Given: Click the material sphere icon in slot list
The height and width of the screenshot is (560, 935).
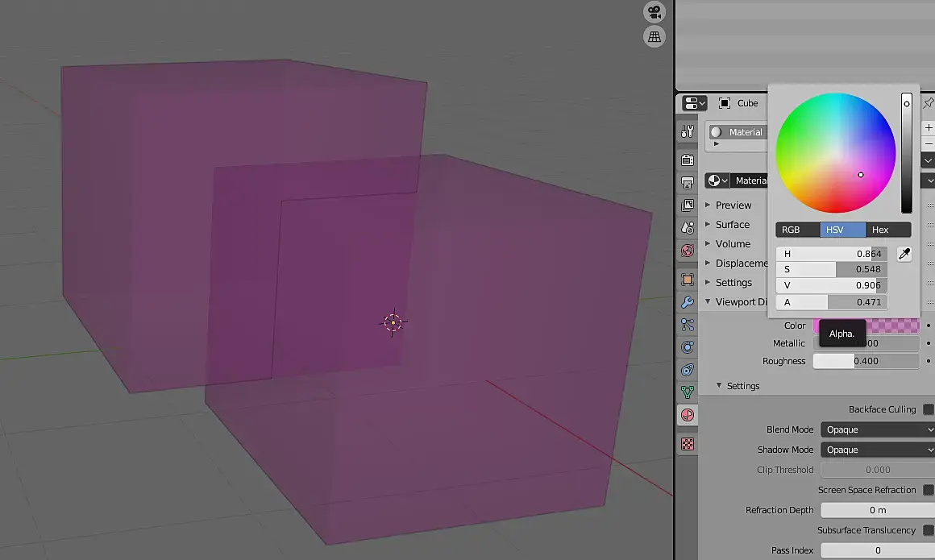Looking at the screenshot, I should pyautogui.click(x=716, y=132).
